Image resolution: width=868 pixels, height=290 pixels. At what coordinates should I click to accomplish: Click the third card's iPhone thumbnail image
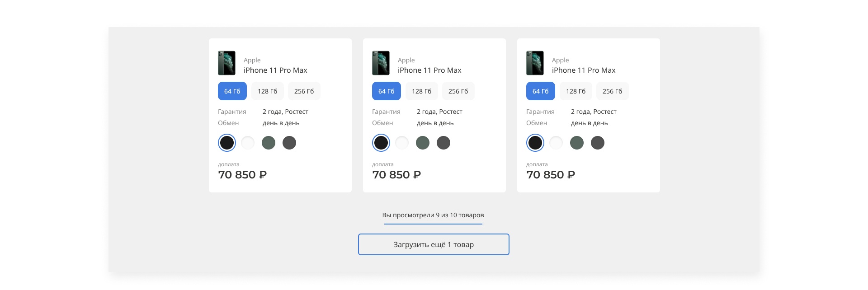[x=535, y=63]
